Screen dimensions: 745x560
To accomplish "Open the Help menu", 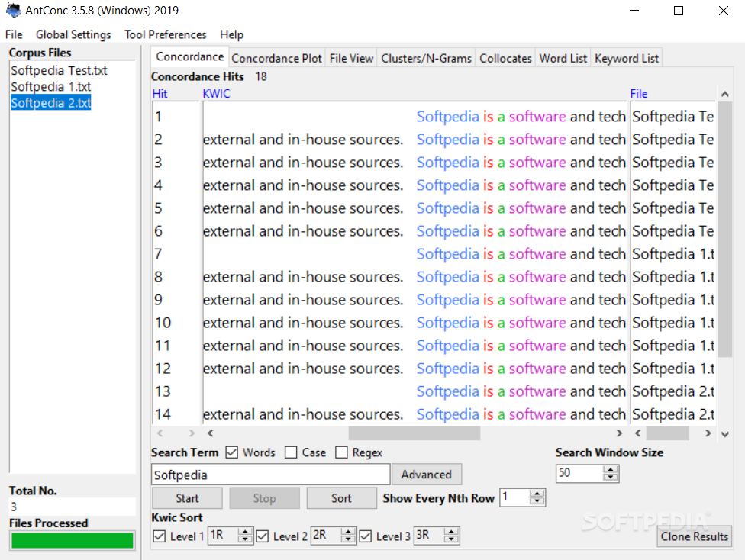I will coord(231,34).
